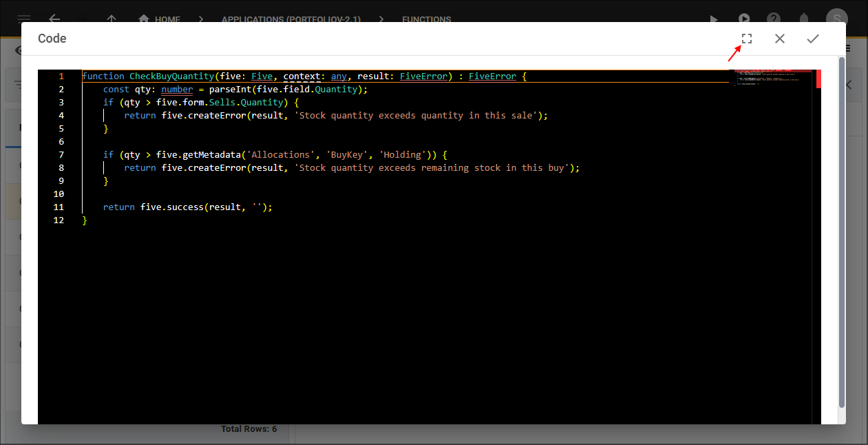Click the circled play deploy icon
Viewport: 868px width, 445px height.
click(744, 19)
